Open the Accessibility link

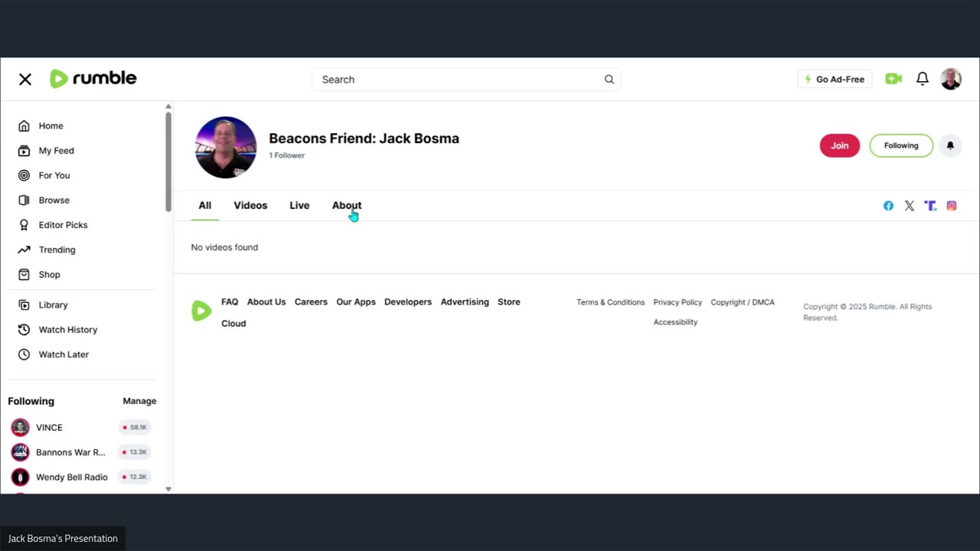(x=675, y=322)
